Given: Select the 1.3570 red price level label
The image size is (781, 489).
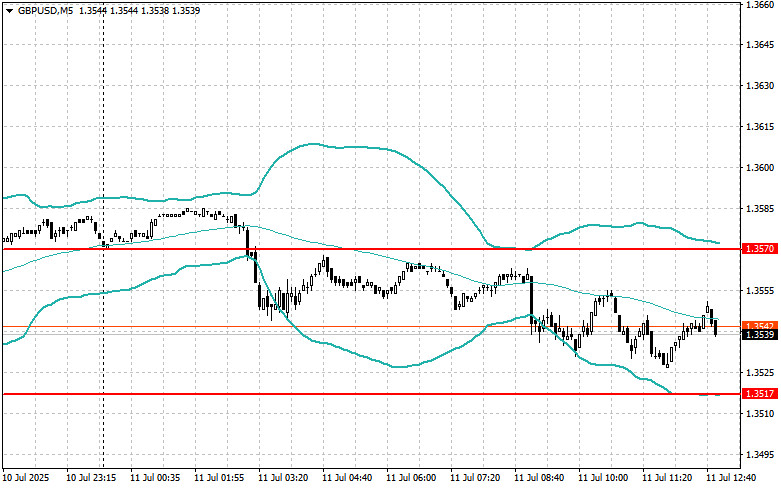Looking at the screenshot, I should [760, 248].
